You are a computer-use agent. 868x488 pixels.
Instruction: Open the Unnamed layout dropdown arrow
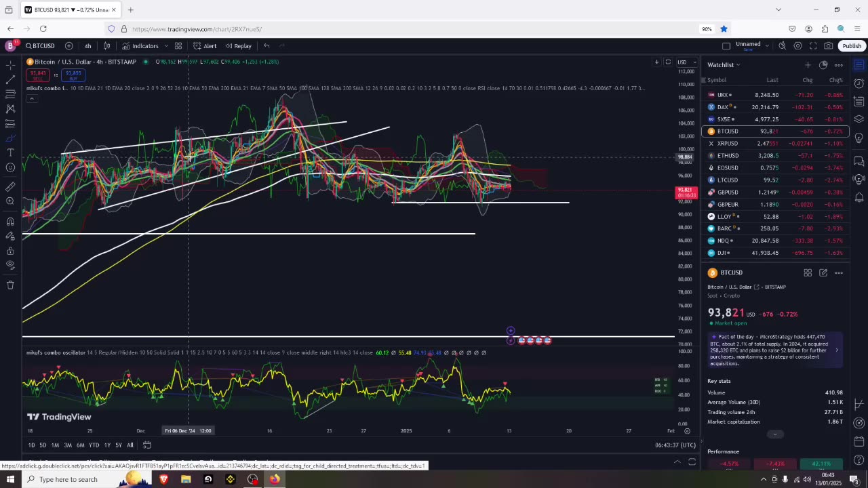click(x=767, y=45)
